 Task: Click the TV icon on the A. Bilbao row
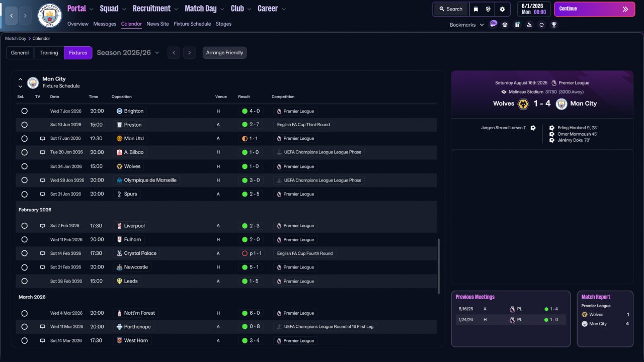(x=43, y=152)
